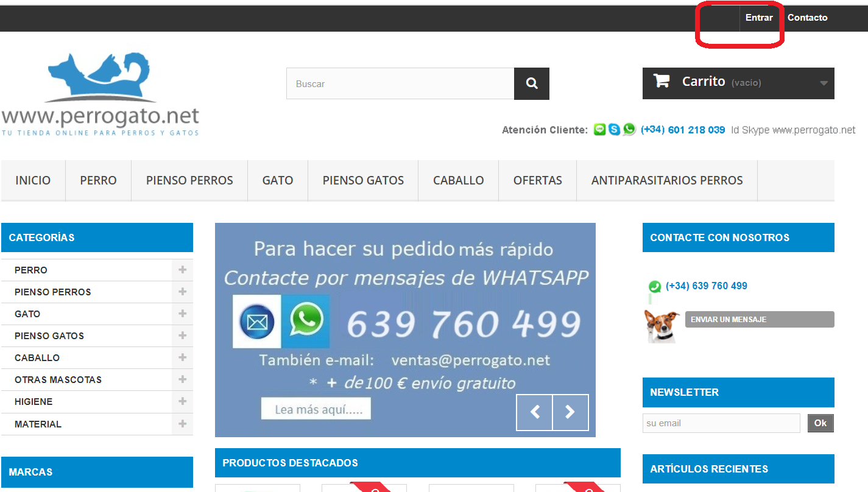The height and width of the screenshot is (492, 868).
Task: Open ANTIPARASITARIOS PERROS menu item
Action: tap(667, 180)
